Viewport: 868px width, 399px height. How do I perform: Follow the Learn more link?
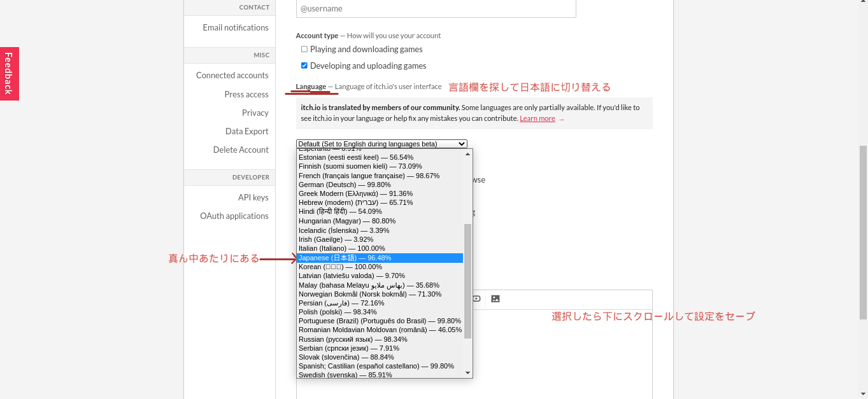(x=537, y=118)
